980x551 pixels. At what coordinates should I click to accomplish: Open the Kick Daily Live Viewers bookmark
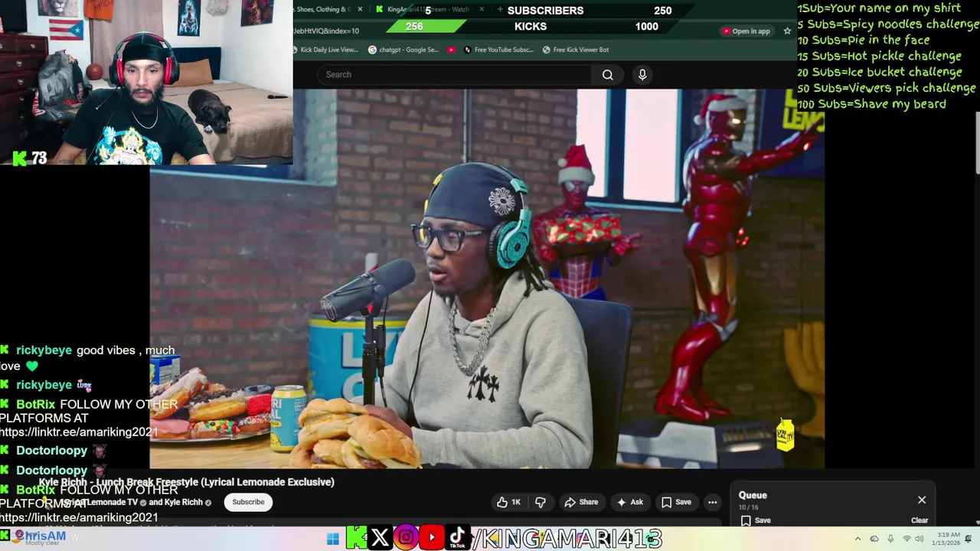[324, 50]
